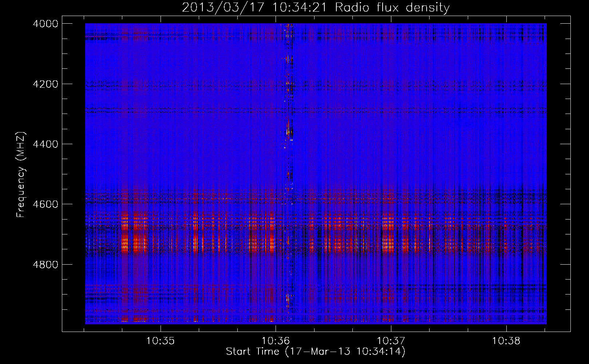Click the 4800 frequency tick label

coord(46,264)
